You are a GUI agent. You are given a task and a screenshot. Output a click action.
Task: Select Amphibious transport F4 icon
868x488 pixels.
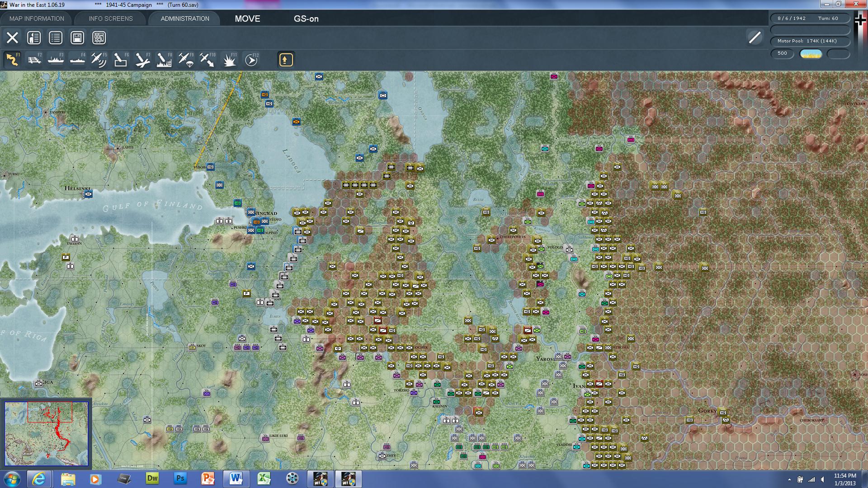pos(77,60)
